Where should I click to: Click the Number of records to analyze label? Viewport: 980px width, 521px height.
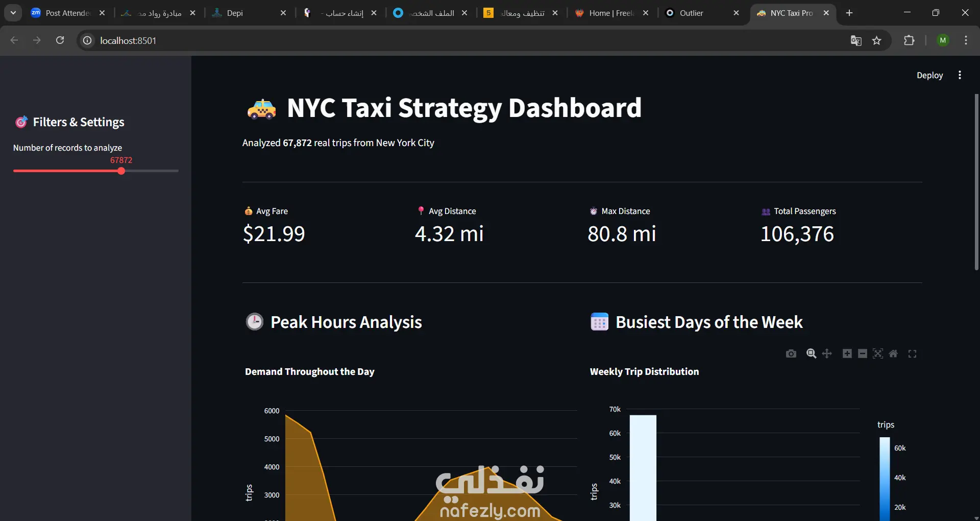(67, 148)
